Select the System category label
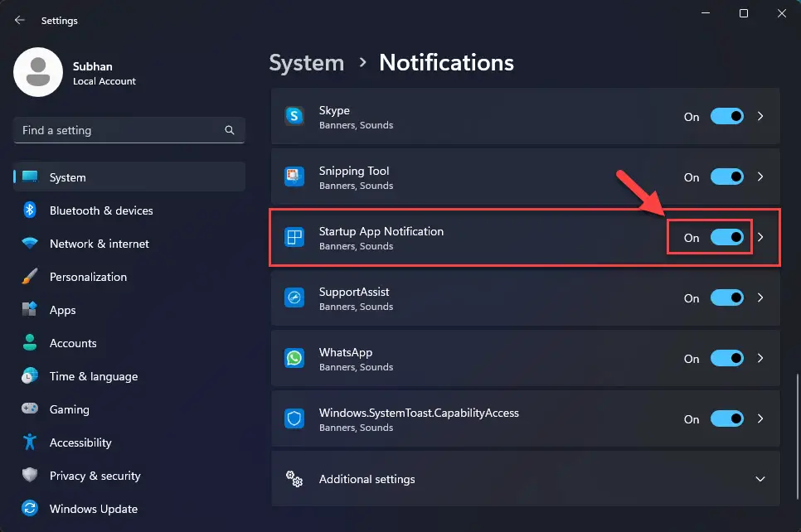The height and width of the screenshot is (532, 801). [x=67, y=177]
